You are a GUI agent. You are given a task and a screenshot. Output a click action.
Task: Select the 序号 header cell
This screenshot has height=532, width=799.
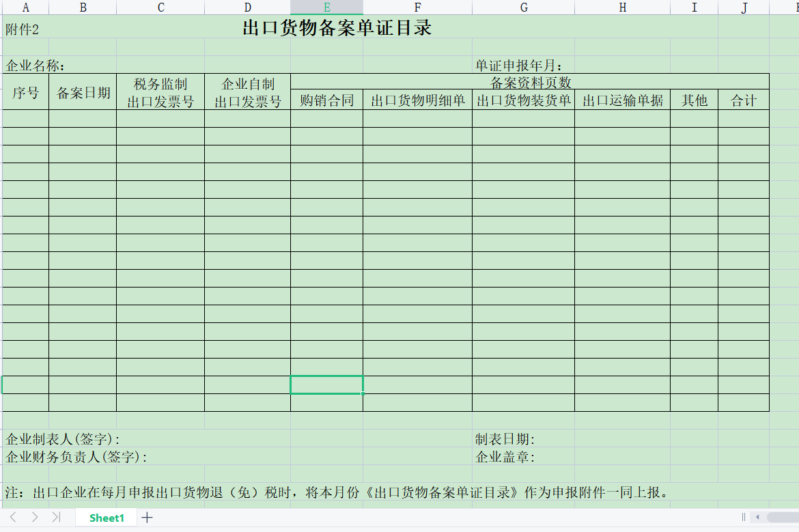tap(25, 92)
